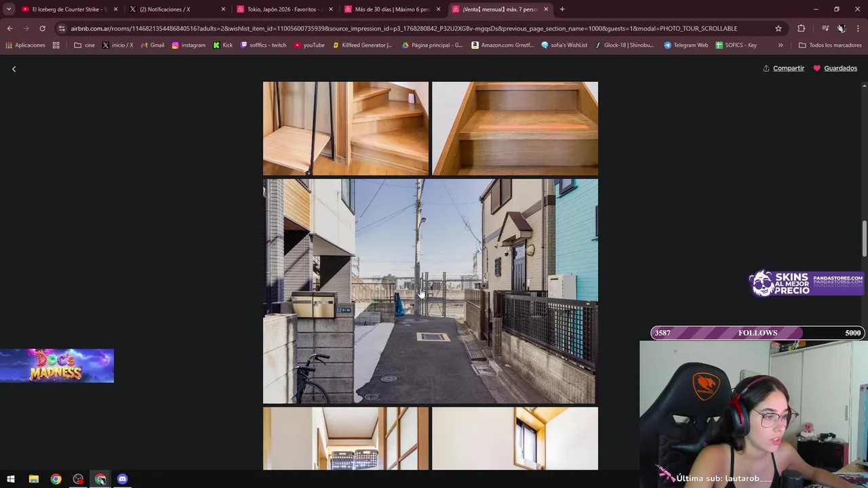Open the Chrome three-dot menu

858,28
